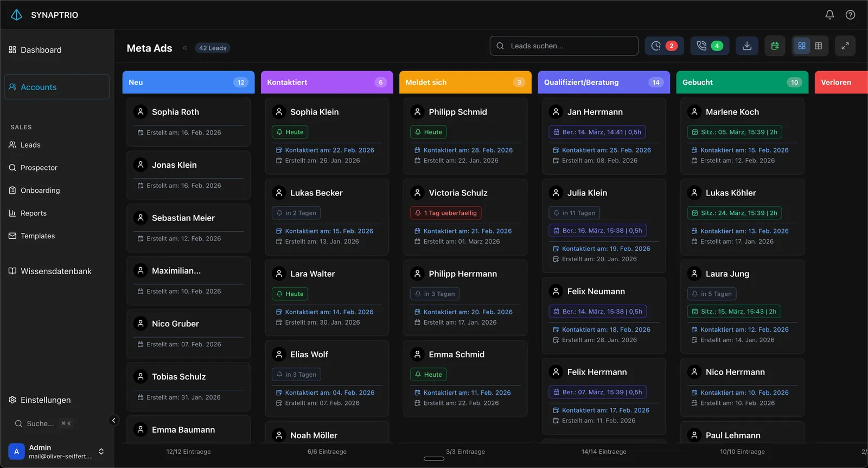Click avatar icon on Victoria Schulz card

(x=418, y=193)
